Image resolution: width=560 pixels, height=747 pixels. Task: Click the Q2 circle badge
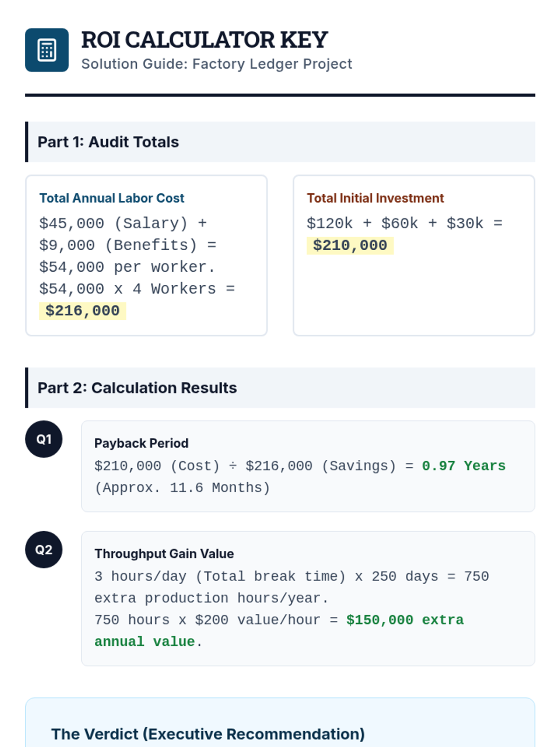[44, 550]
